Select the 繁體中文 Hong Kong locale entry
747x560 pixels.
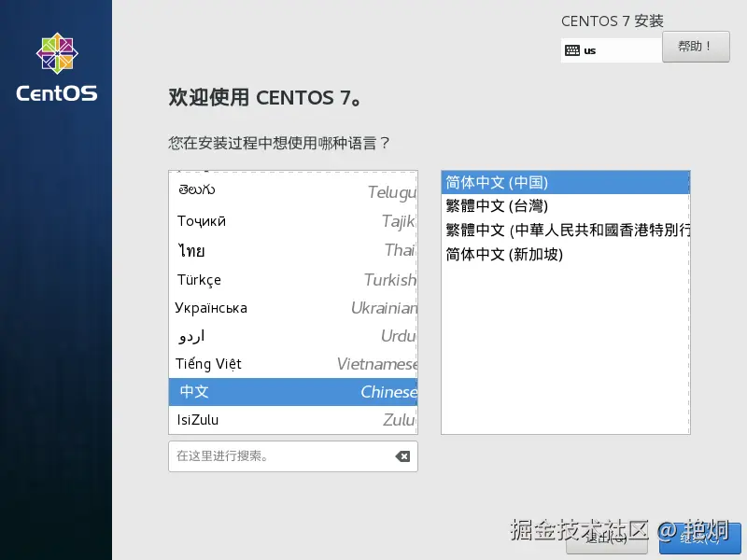click(x=560, y=230)
